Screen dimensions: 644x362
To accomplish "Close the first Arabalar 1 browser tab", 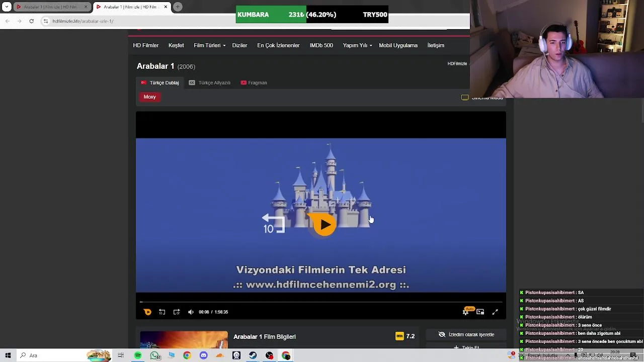I will click(86, 7).
